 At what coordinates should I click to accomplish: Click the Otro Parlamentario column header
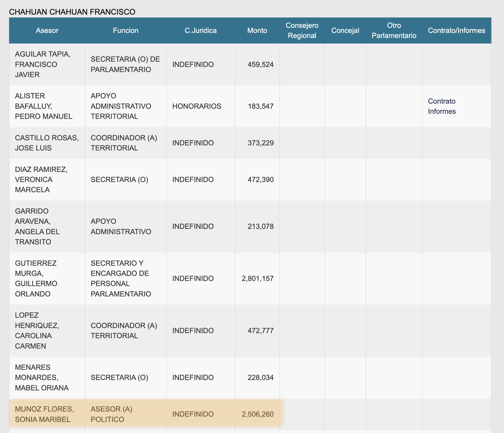coord(394,30)
